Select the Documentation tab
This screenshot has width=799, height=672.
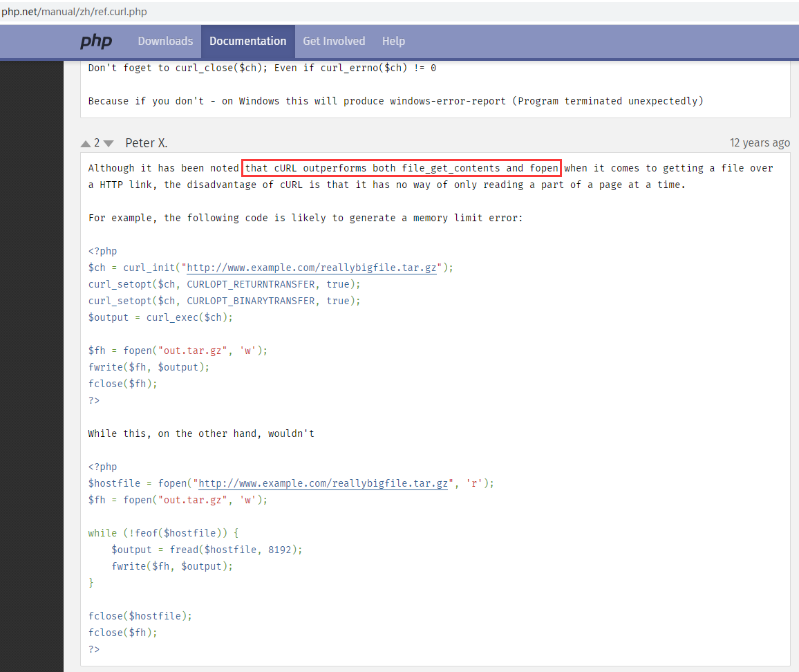[247, 41]
